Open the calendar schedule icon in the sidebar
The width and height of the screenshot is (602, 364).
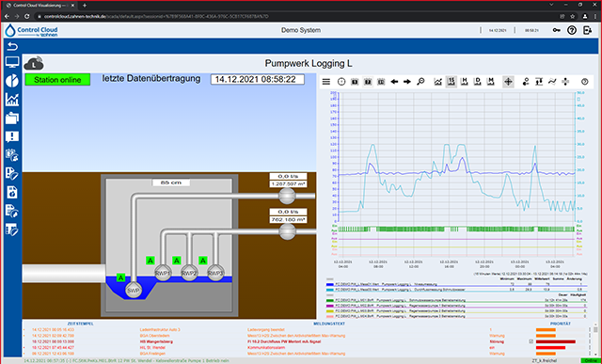coord(12,155)
